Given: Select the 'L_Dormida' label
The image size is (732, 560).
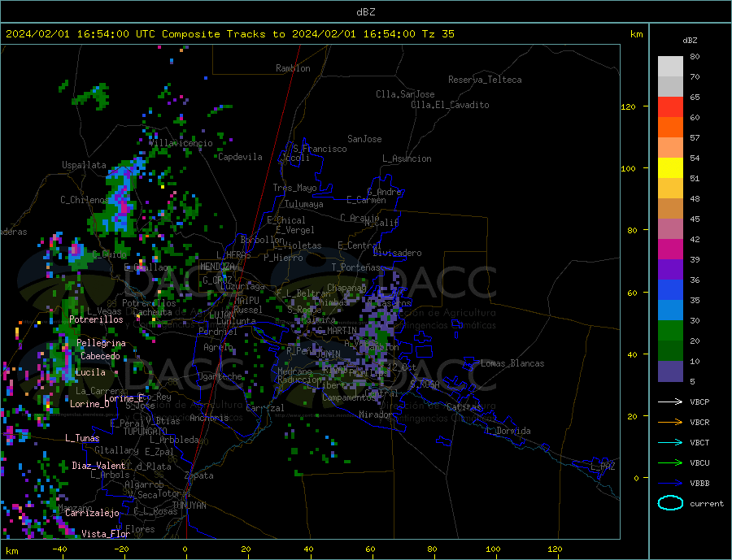Looking at the screenshot, I should point(509,431).
